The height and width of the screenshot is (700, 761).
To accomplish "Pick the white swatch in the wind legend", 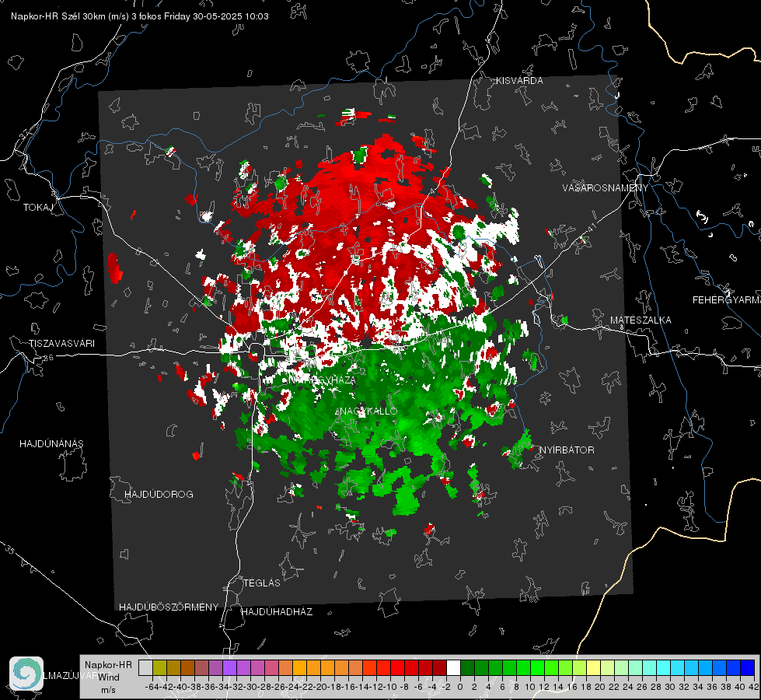I will pos(453,667).
